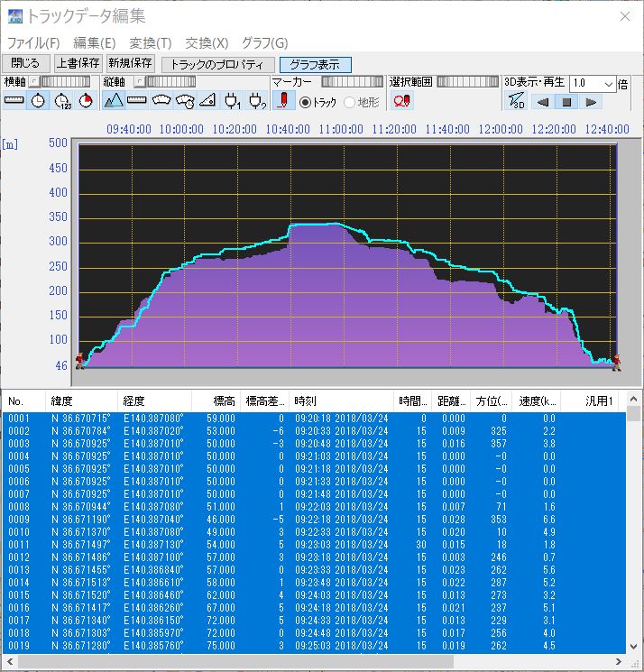Select elapsed-time clock 123 icon
This screenshot has height=672, width=644.
coord(62,101)
